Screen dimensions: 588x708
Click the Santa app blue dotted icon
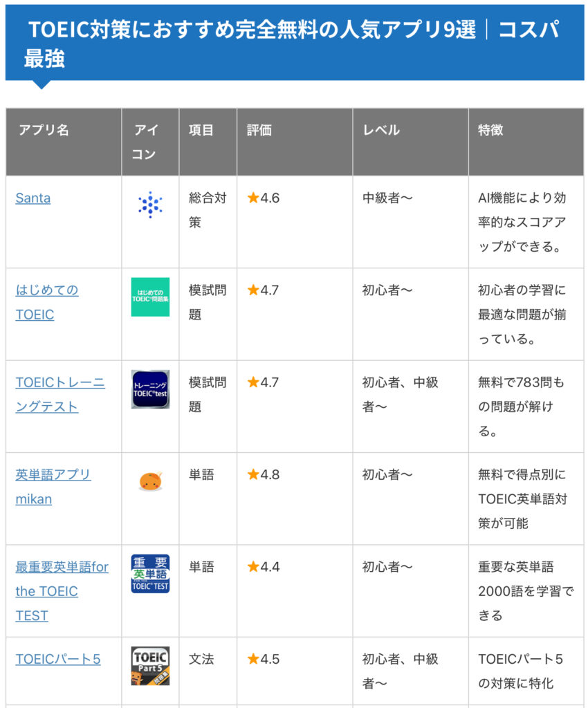point(150,205)
